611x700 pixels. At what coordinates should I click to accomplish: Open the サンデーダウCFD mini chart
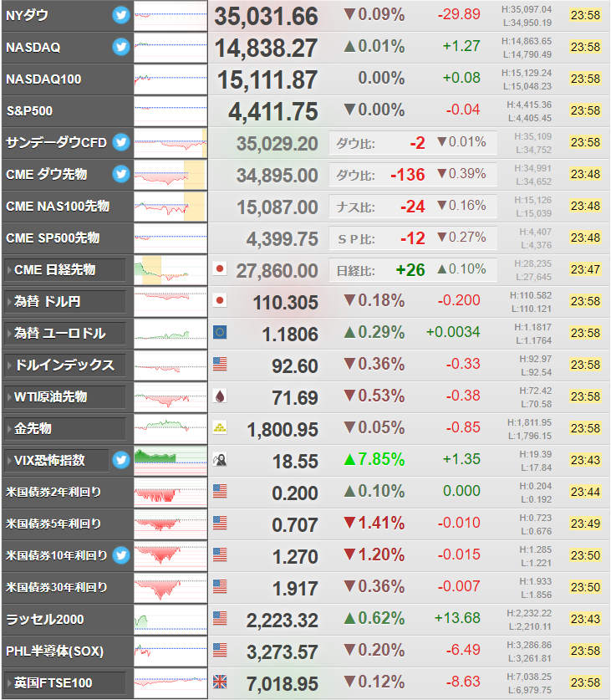point(171,143)
